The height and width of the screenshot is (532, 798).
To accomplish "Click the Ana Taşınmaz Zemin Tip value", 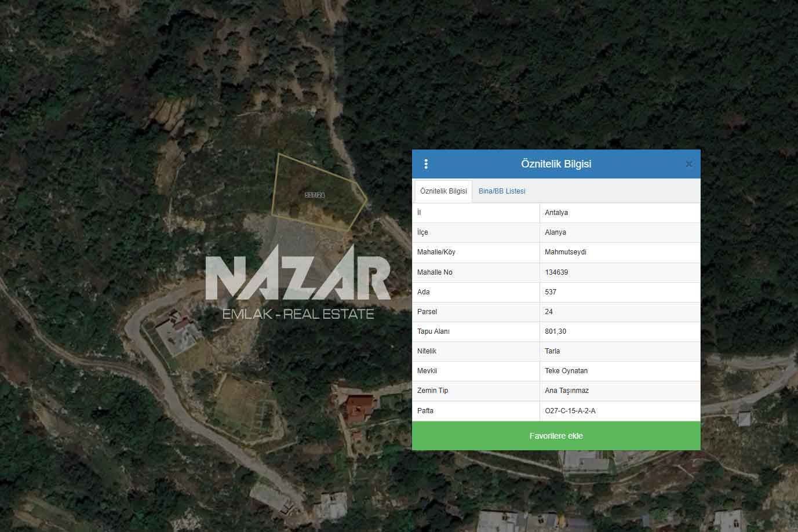I will pos(567,391).
